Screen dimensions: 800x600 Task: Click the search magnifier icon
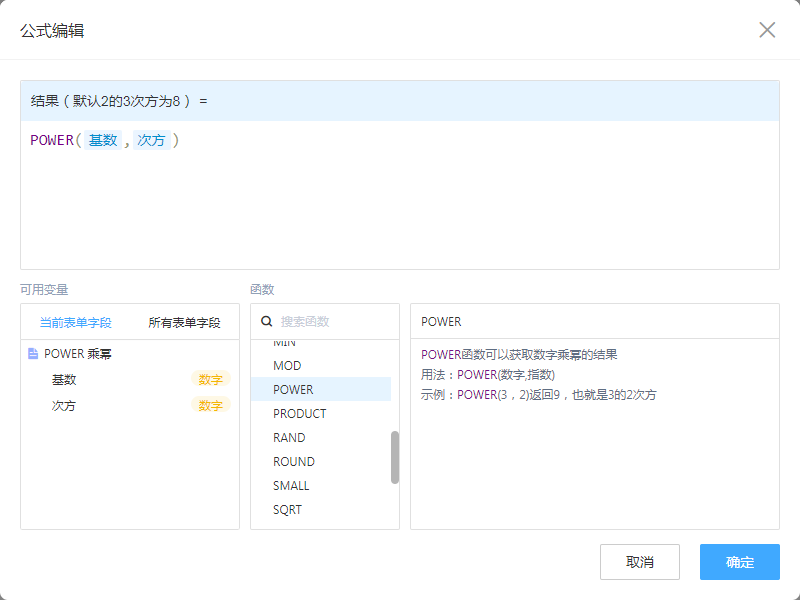(267, 322)
